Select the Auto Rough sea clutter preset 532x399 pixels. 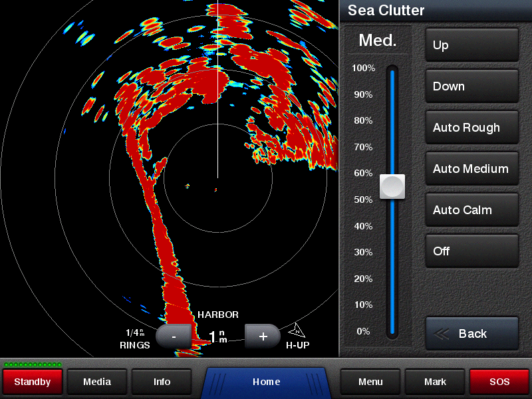click(x=471, y=128)
